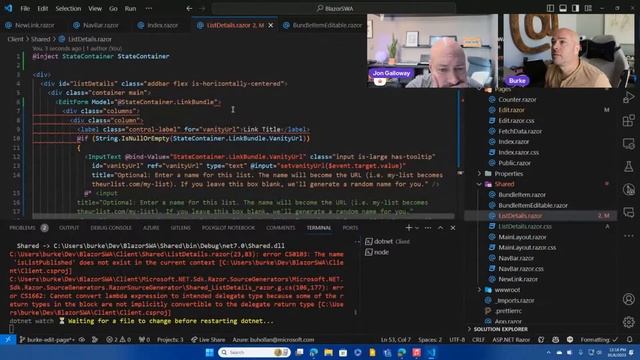Change CRLF end of line sequence
This screenshot has height=360, width=640.
click(x=478, y=340)
